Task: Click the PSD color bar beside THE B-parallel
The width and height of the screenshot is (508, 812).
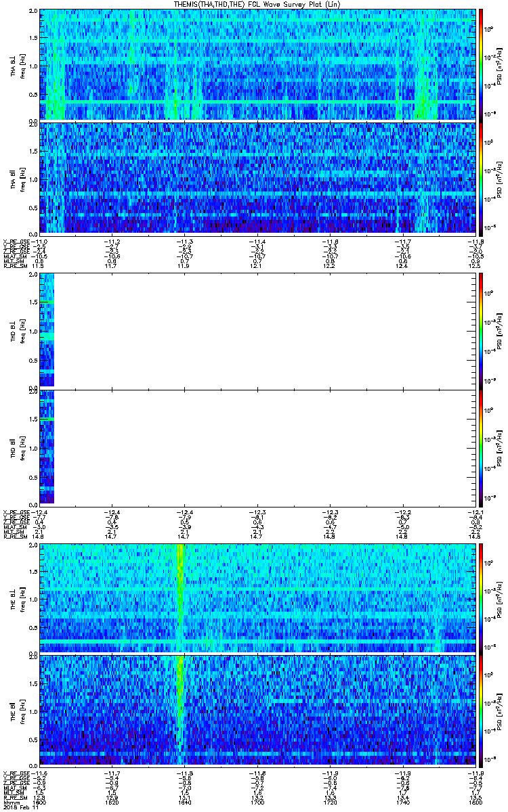Action: tap(481, 712)
